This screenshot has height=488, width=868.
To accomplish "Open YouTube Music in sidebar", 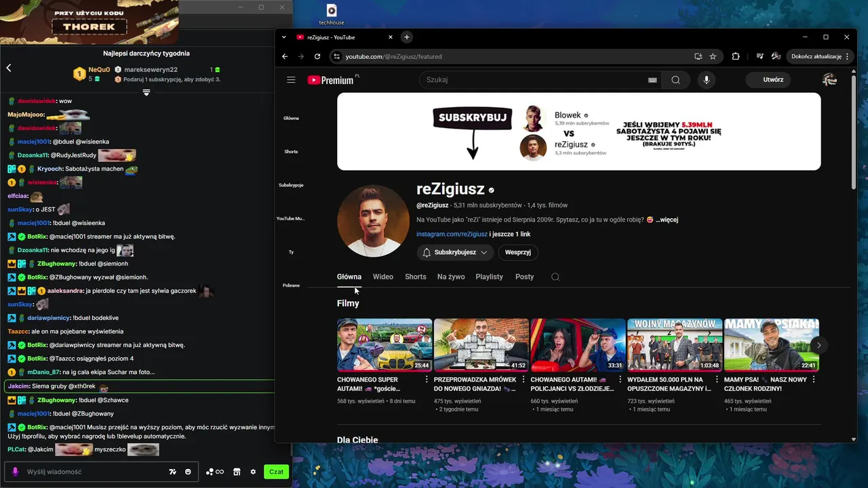I will point(291,218).
